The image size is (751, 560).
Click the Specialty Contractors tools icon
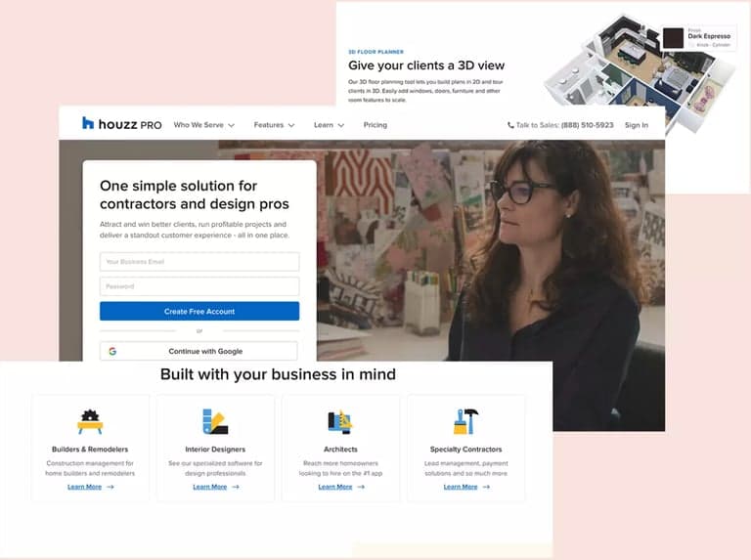465,421
